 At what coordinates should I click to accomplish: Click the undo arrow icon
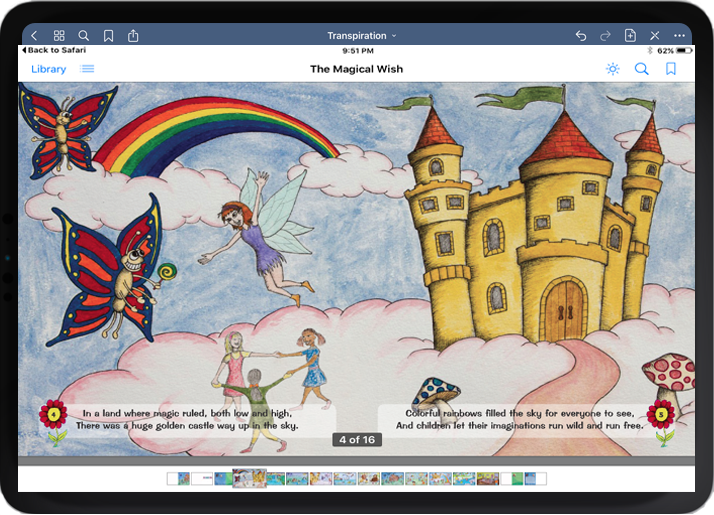point(581,36)
